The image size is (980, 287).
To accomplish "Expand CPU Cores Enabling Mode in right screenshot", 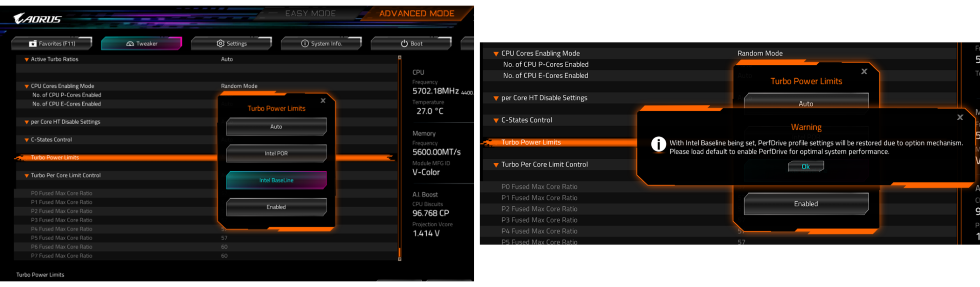I will 496,54.
